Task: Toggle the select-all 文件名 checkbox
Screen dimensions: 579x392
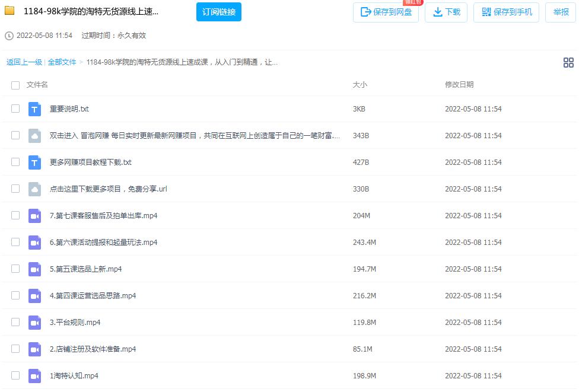Action: tap(15, 85)
